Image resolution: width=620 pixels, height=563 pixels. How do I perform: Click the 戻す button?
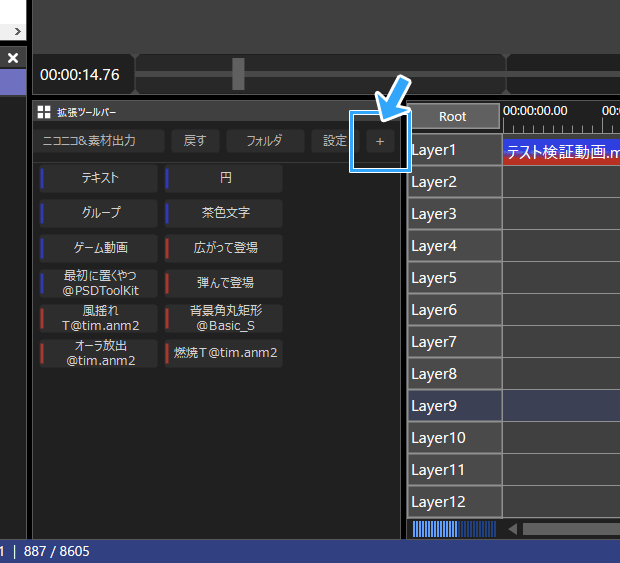[x=195, y=141]
